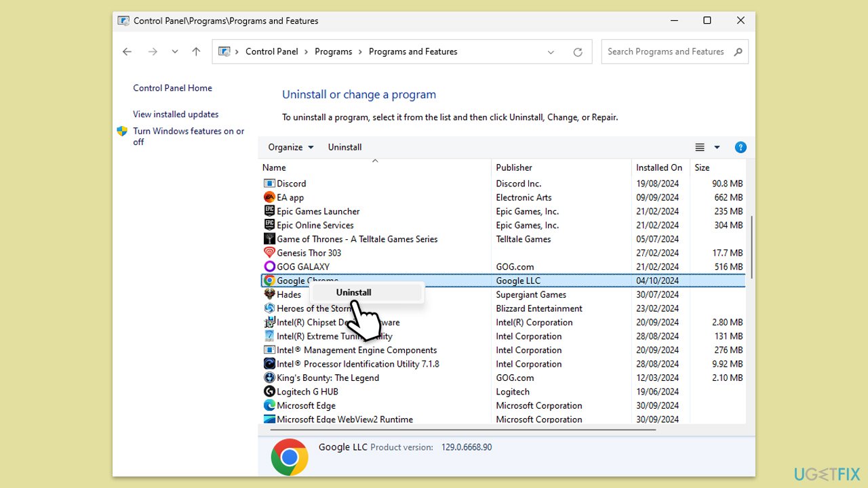The width and height of the screenshot is (868, 488).
Task: Click the Genesis Thor 303 icon
Action: coord(269,253)
